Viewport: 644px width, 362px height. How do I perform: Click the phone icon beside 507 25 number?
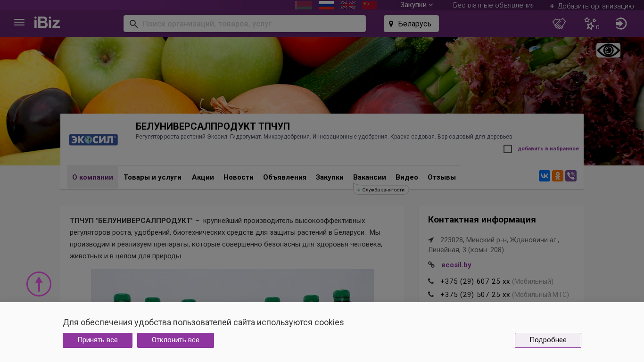tap(431, 295)
